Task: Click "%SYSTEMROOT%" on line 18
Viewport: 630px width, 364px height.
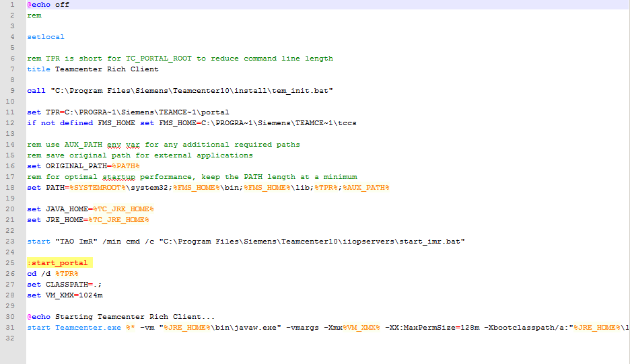Action: tap(98, 188)
